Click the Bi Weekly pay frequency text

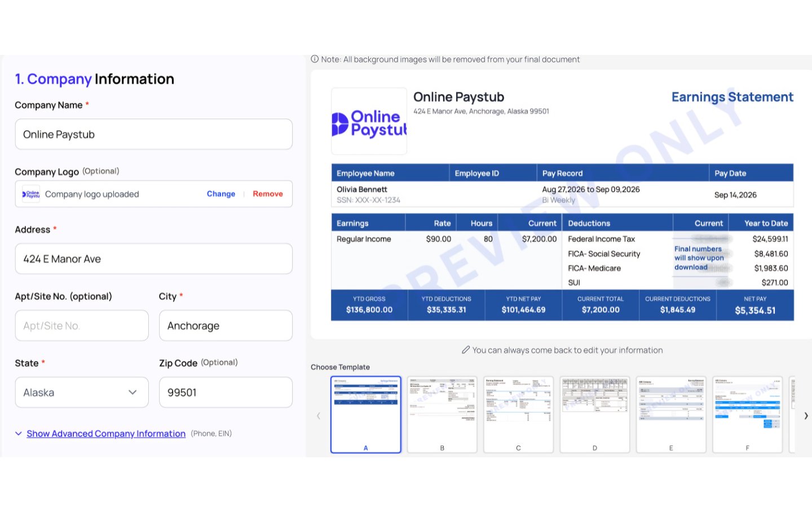[559, 200]
